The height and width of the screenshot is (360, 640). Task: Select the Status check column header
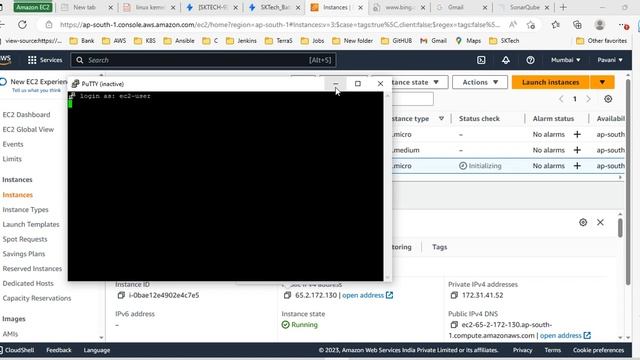click(479, 118)
